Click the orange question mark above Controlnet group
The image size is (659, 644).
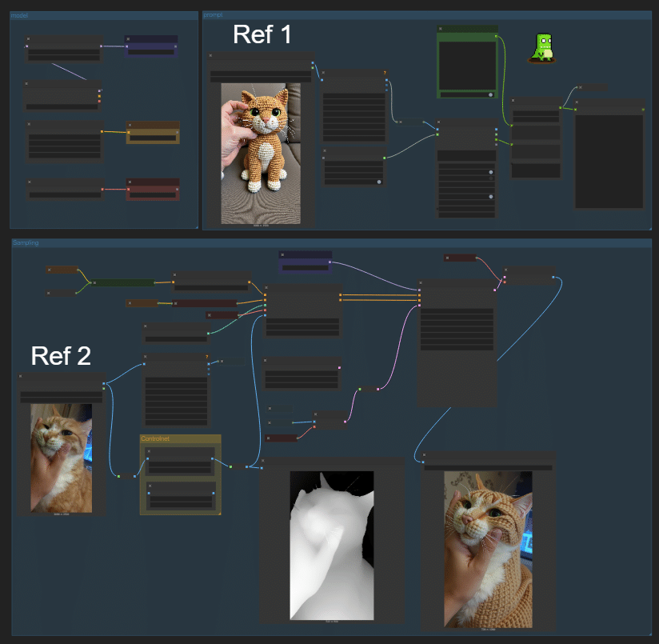pyautogui.click(x=207, y=357)
